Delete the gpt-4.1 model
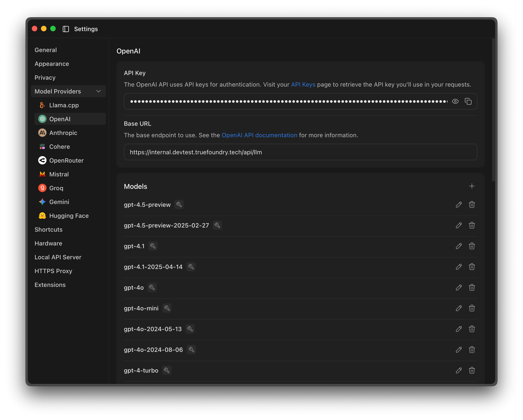Screen dimensions: 523x420 pyautogui.click(x=472, y=246)
